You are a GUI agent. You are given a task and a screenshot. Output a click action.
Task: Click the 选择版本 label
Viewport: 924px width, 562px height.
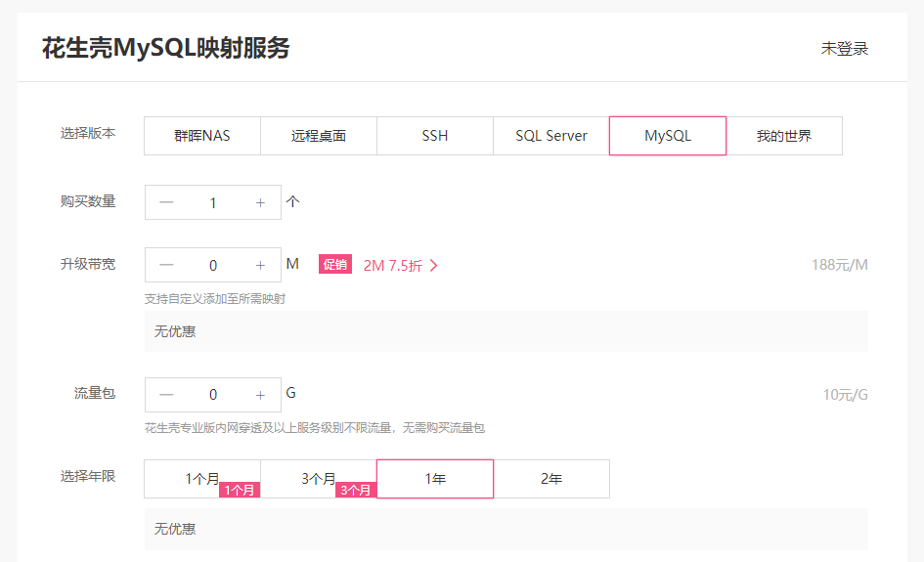pyautogui.click(x=88, y=133)
